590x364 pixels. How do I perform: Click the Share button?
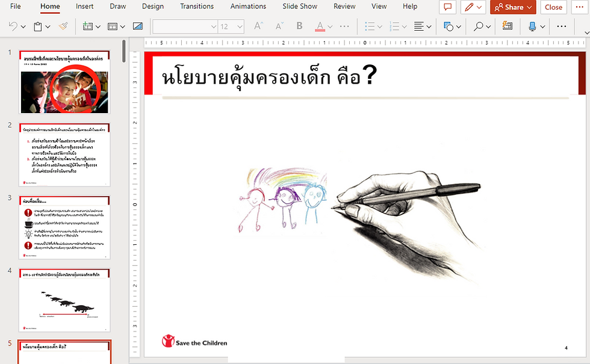pyautogui.click(x=513, y=7)
